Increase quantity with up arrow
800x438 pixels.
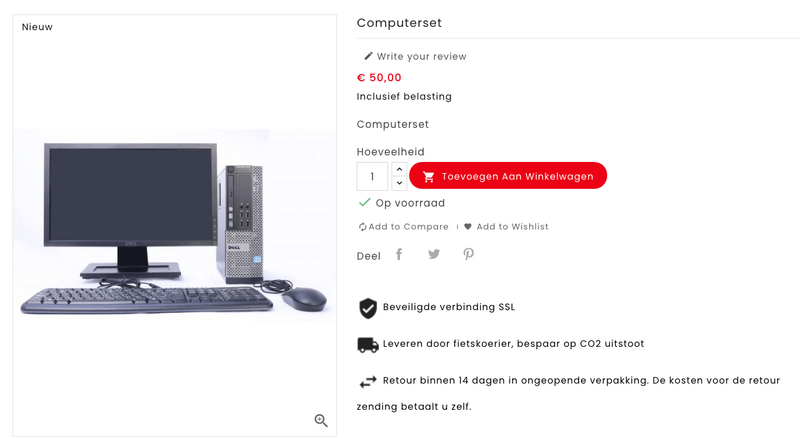coord(399,169)
